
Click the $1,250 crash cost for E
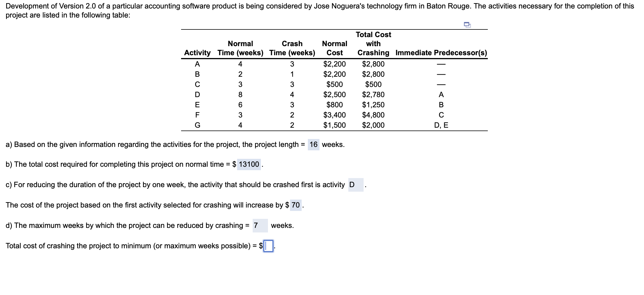point(373,105)
